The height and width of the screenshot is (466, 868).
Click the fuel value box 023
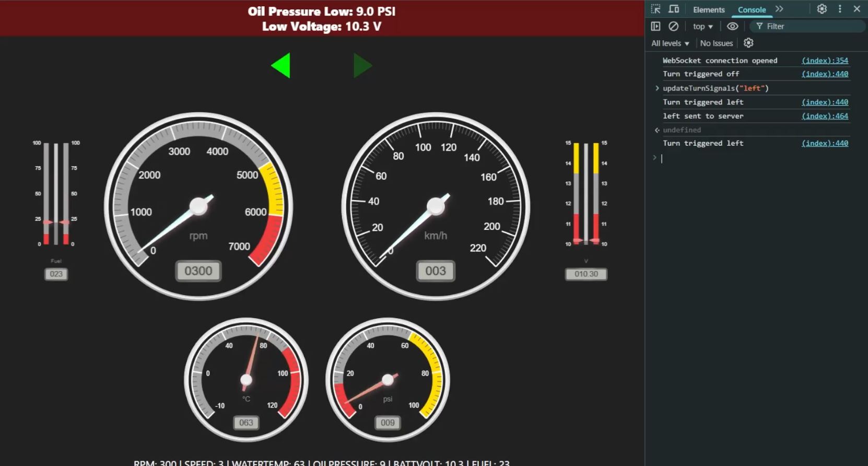(56, 274)
